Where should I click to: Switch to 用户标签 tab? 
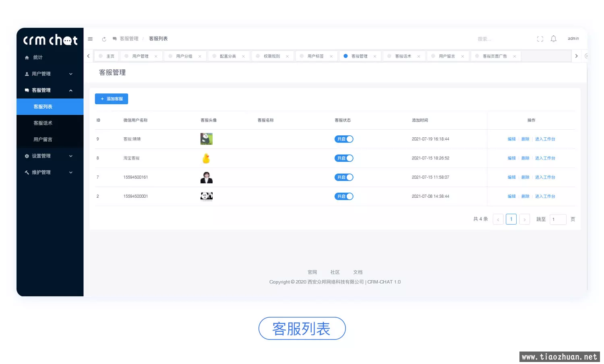tap(316, 56)
